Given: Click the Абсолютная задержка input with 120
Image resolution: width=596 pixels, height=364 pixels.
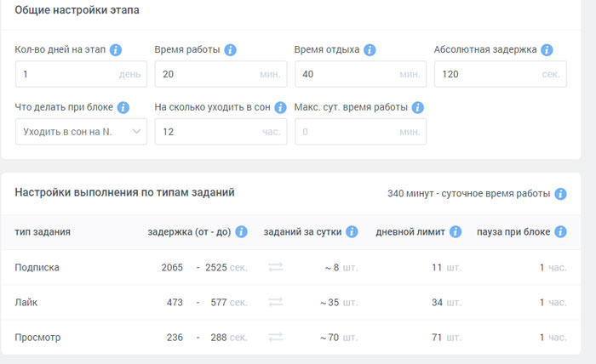Looking at the screenshot, I should click(x=501, y=74).
